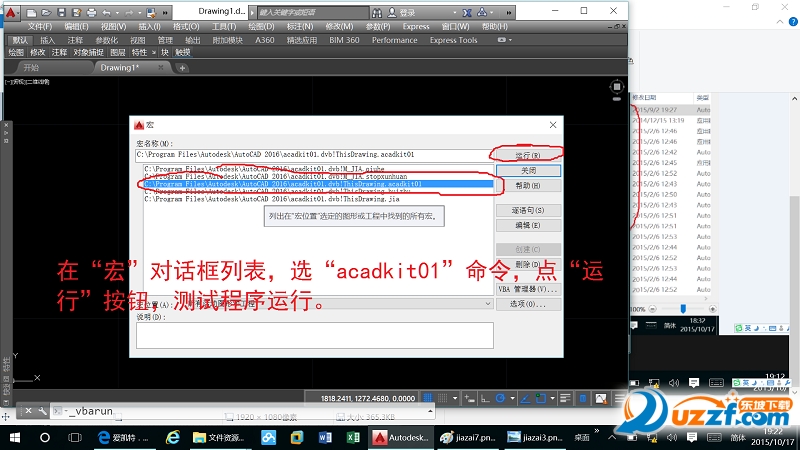Click VBA 管理器(V)... button
Image resolution: width=800 pixels, height=450 pixels.
pos(529,289)
